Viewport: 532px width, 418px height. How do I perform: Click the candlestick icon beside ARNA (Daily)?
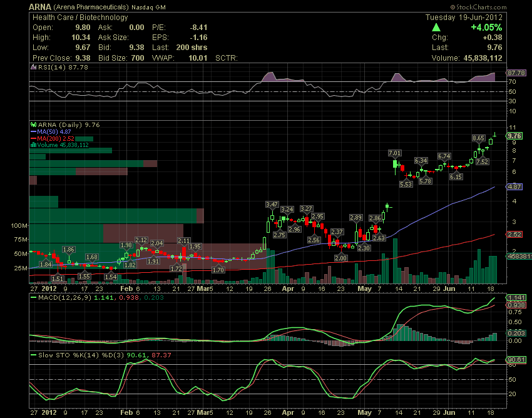click(x=33, y=125)
